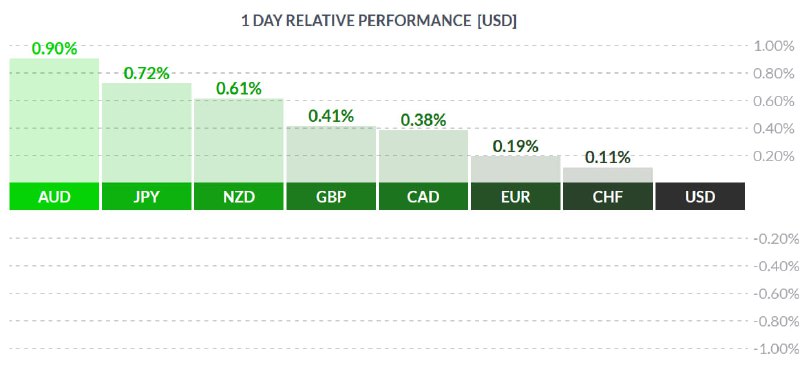Viewport: 800px width, 365px height.
Task: Select the EUR currency label
Action: click(516, 197)
